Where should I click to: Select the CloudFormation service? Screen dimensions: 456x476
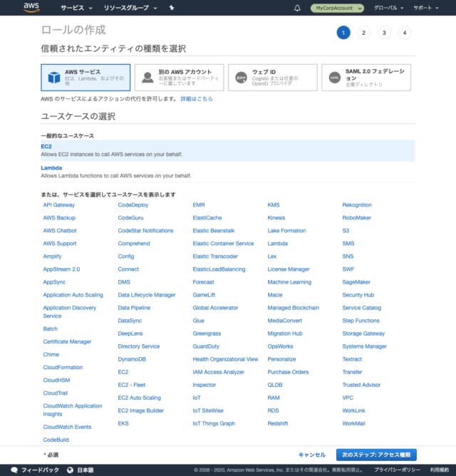63,367
